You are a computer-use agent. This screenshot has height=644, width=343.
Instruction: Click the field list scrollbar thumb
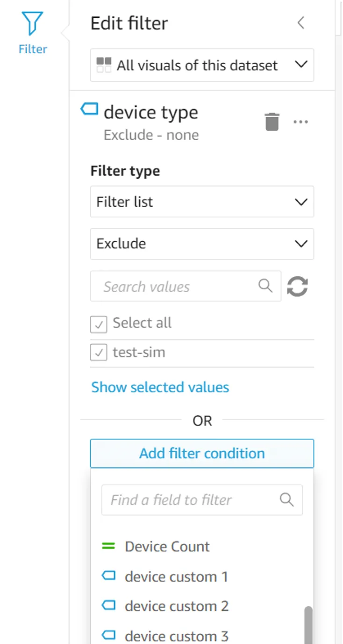[308, 625]
